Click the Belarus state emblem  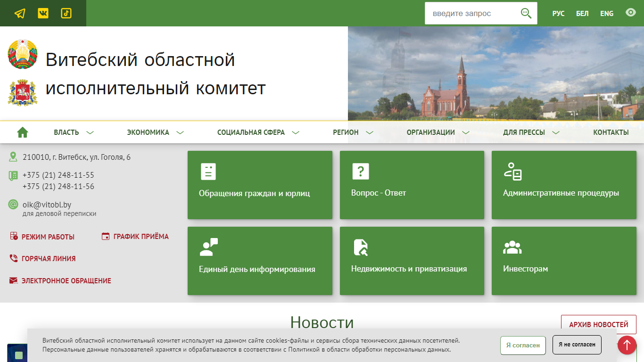click(23, 55)
